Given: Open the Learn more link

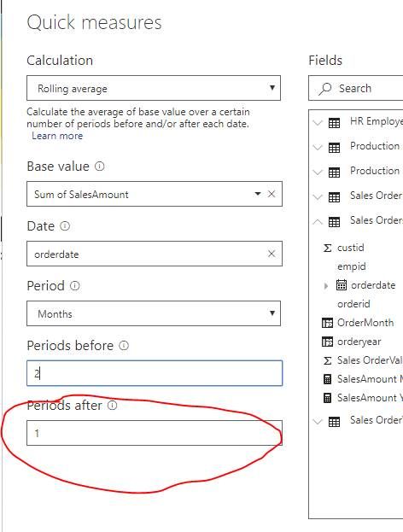Looking at the screenshot, I should [57, 136].
